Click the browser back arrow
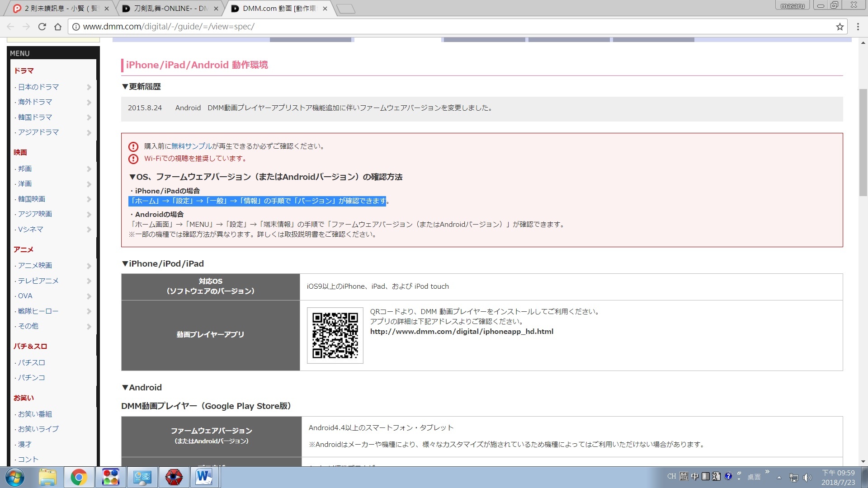 coord(11,27)
